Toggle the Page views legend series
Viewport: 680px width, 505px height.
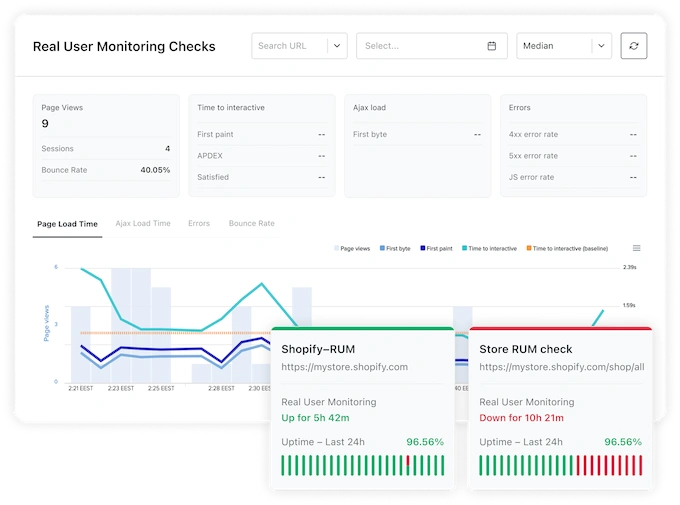point(352,249)
